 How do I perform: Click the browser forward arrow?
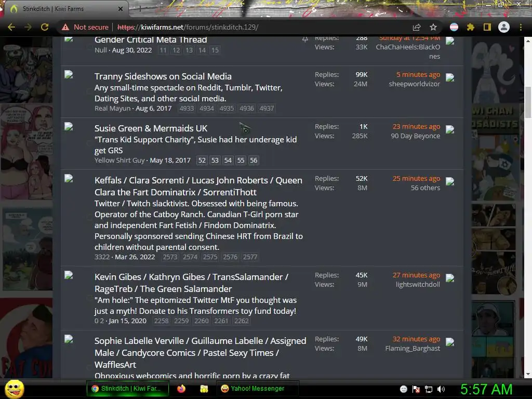pos(28,27)
